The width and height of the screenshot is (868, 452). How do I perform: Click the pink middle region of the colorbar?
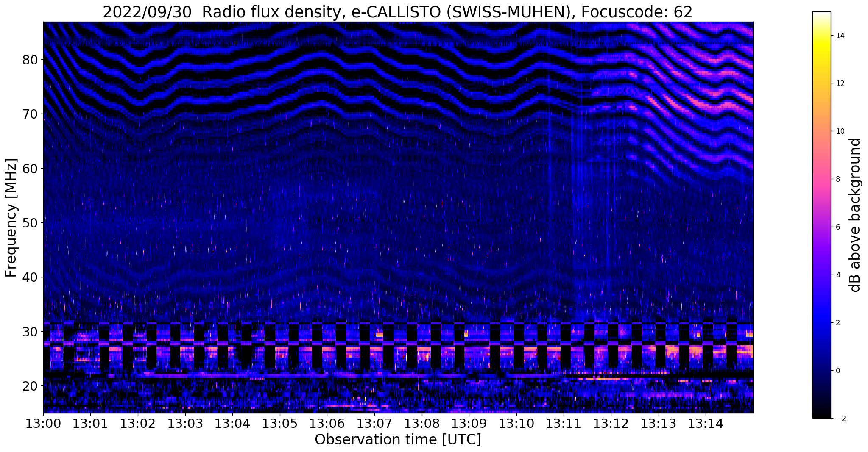[x=821, y=182]
